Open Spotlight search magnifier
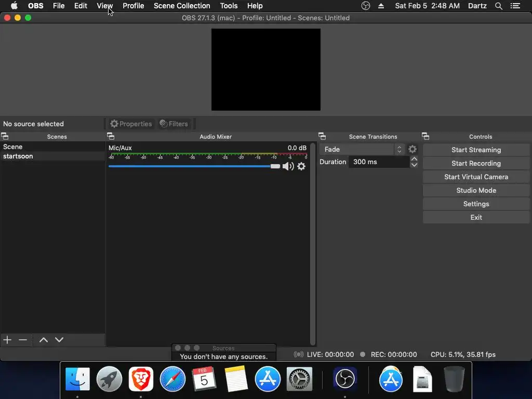This screenshot has height=399, width=532. point(498,6)
